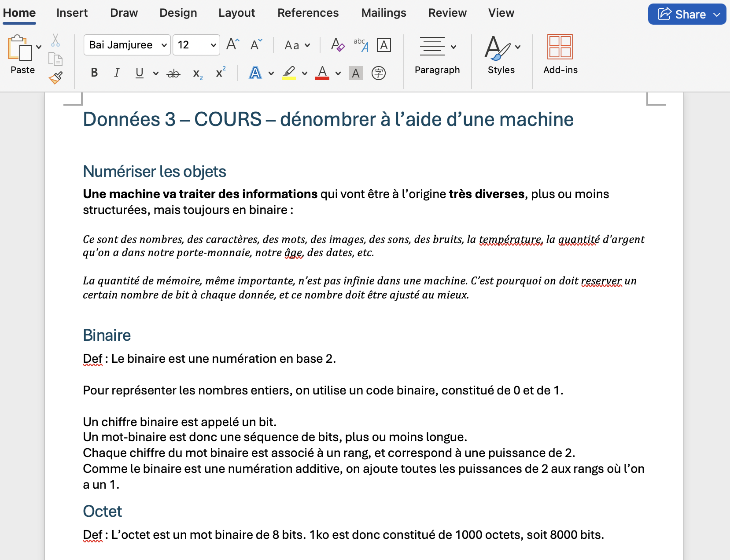This screenshot has width=730, height=560.
Task: Click the Copy icon
Action: click(x=55, y=59)
